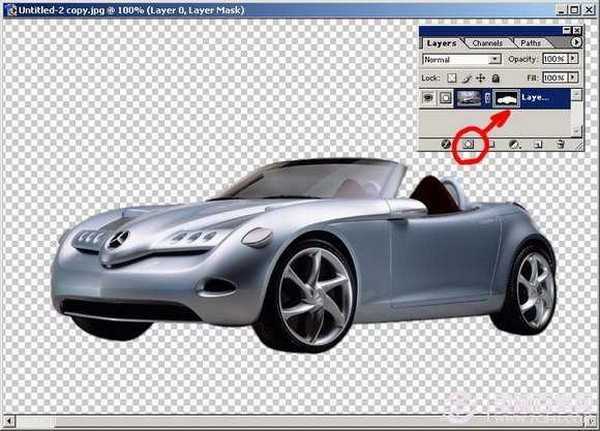Open the Normal blend mode dropdown

pyautogui.click(x=495, y=60)
